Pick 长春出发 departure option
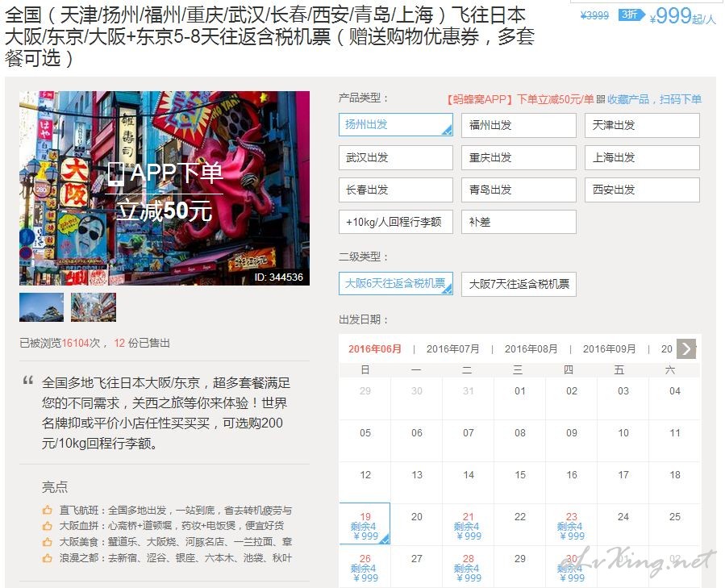Screen dimensions: 725x588 coord(396,190)
